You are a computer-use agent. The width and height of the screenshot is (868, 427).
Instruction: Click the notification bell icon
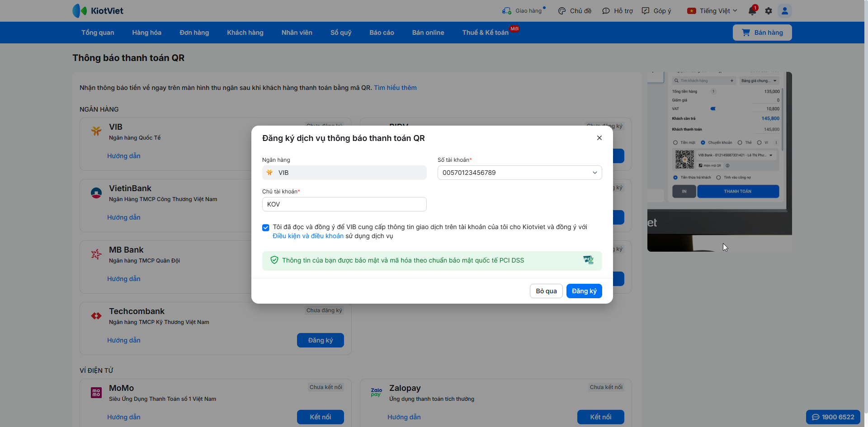(x=752, y=11)
